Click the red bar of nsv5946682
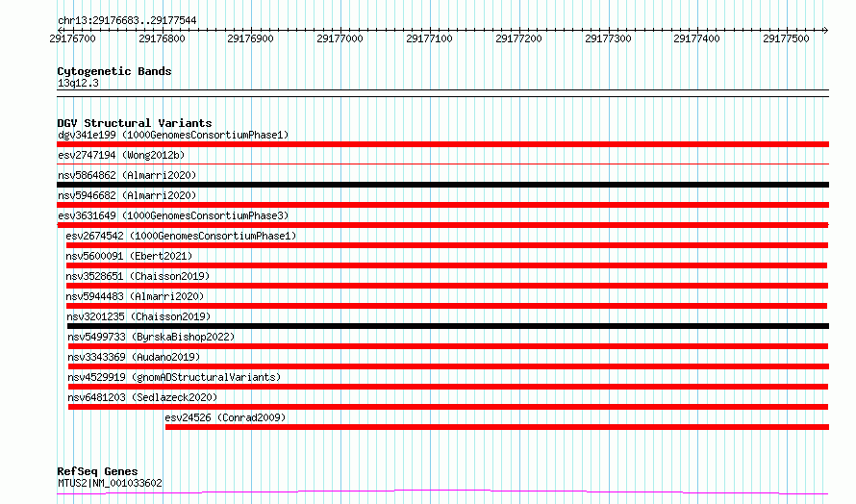Screen dimensions: 856x504 click(442, 205)
